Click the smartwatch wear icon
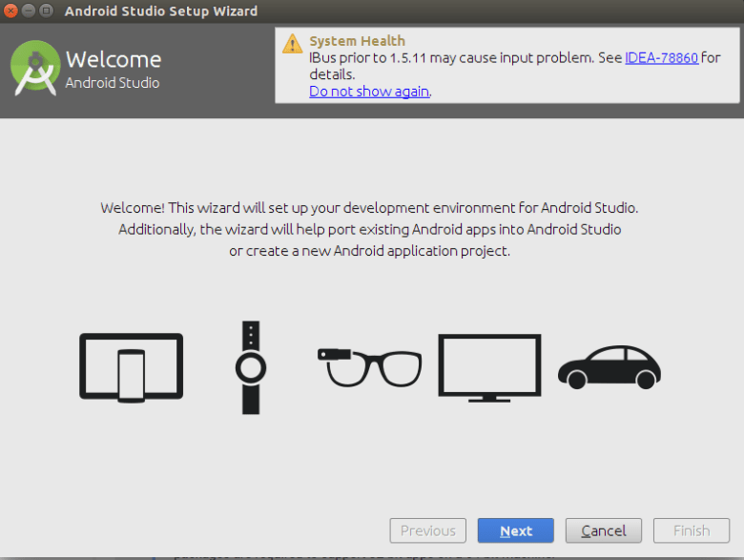The width and height of the screenshot is (744, 560). click(251, 367)
